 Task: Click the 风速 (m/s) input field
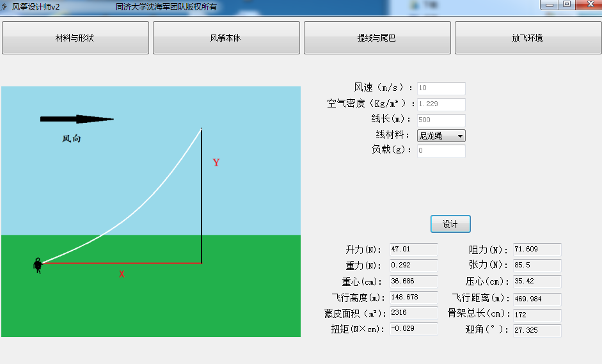coord(441,88)
